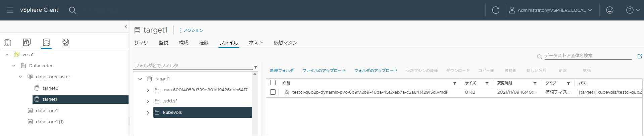Select the testcl-q6b2p-dynamic-pvc vmdk file name
Viewport: 644px width, 136px height.
coord(370,92)
